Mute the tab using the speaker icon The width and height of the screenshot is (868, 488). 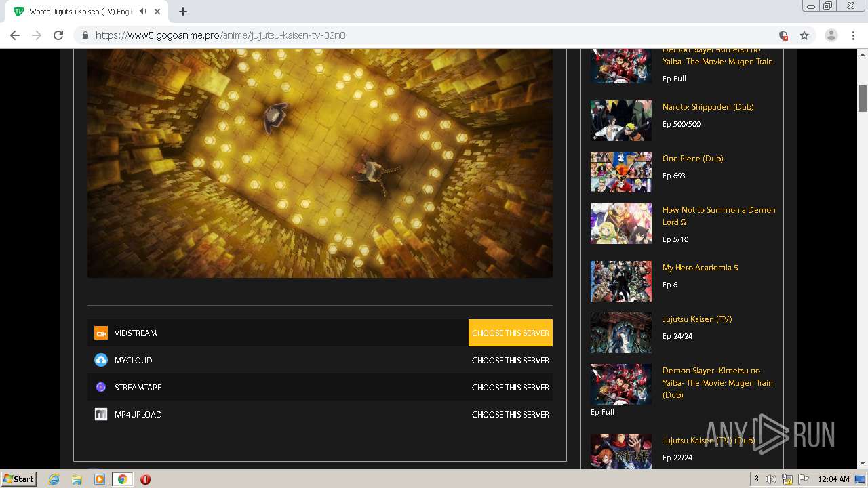pyautogui.click(x=143, y=12)
